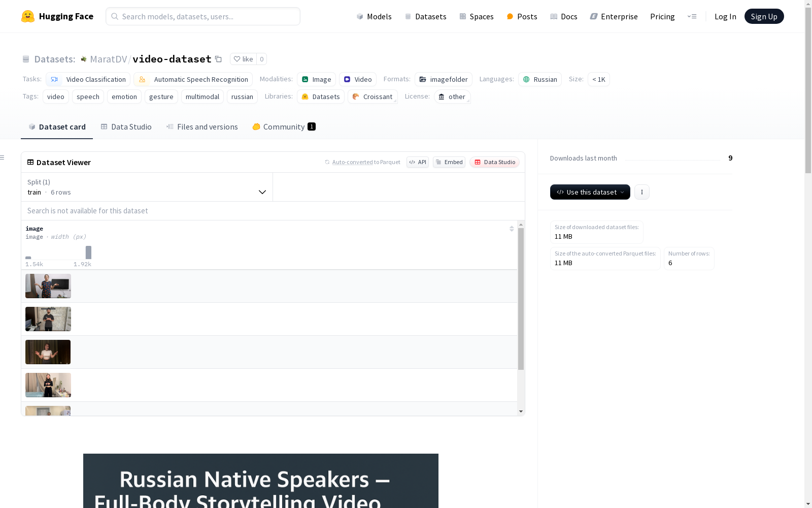Click the russian tag

tap(242, 97)
